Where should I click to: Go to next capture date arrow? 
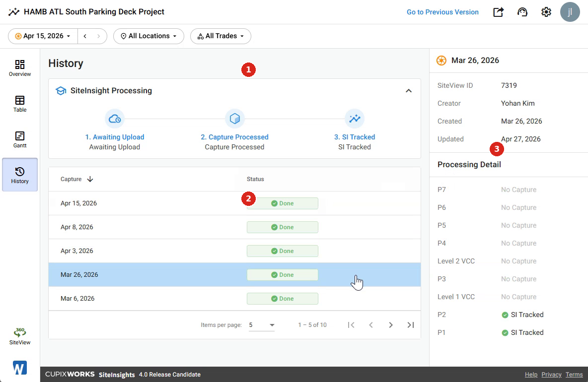coord(99,36)
